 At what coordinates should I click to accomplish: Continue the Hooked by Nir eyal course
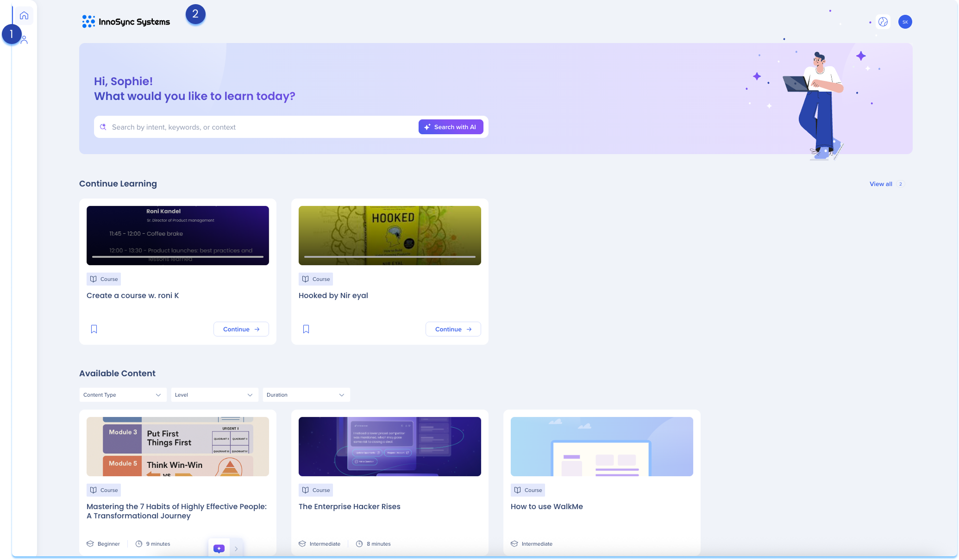[453, 329]
